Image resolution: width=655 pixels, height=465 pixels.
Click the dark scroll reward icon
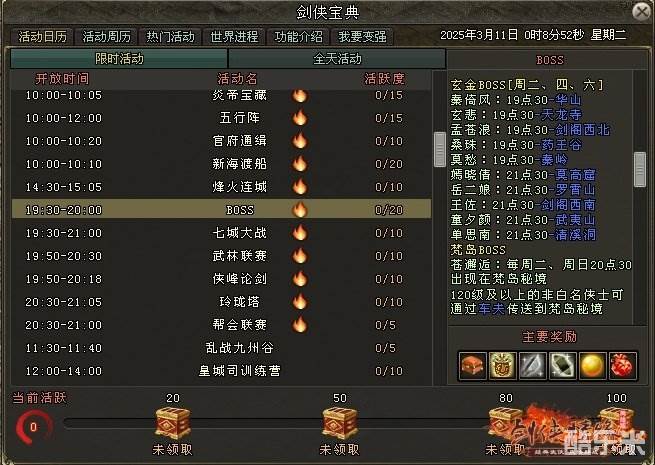pos(563,366)
